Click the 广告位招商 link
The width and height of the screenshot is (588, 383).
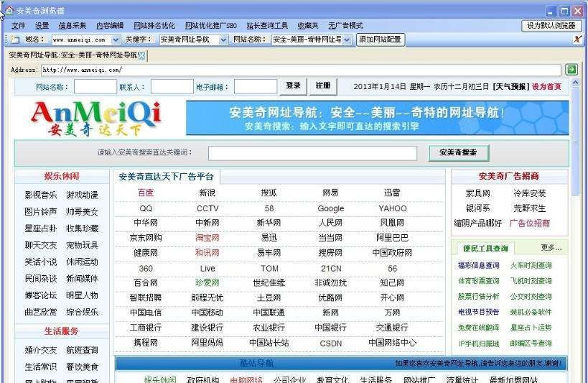point(530,223)
